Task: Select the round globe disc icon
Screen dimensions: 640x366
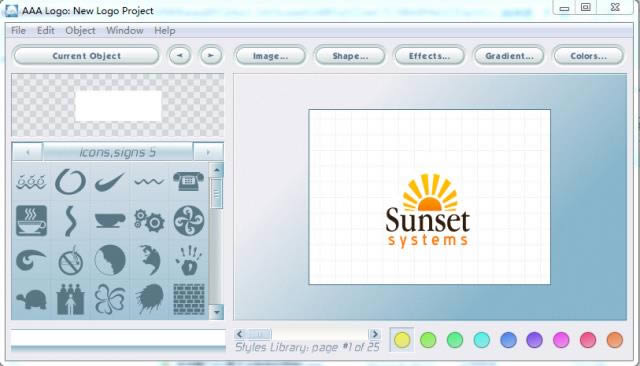Action: (110, 260)
